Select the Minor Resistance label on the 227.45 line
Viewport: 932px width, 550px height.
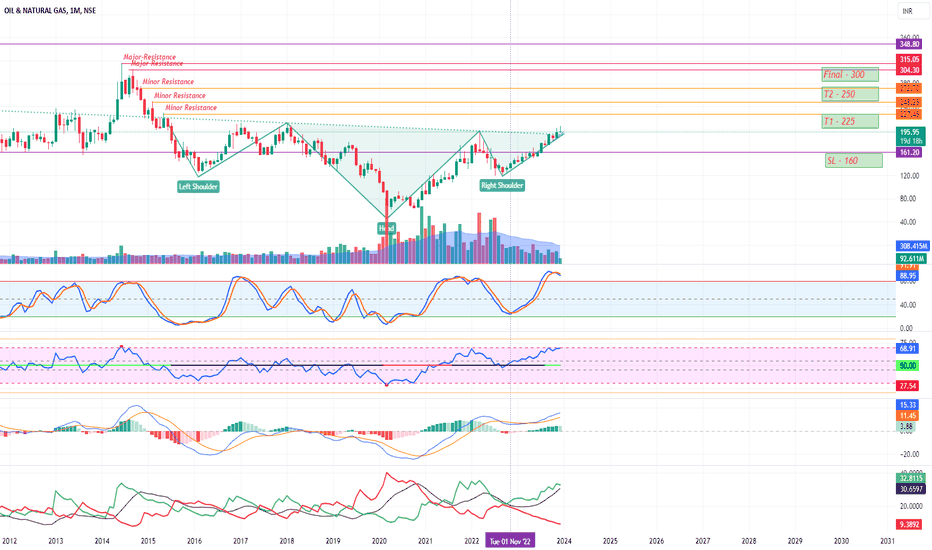(x=191, y=108)
